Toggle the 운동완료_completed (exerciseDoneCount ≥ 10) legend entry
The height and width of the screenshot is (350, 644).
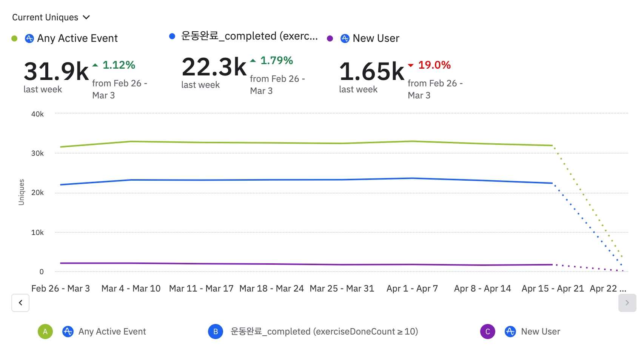pos(324,332)
